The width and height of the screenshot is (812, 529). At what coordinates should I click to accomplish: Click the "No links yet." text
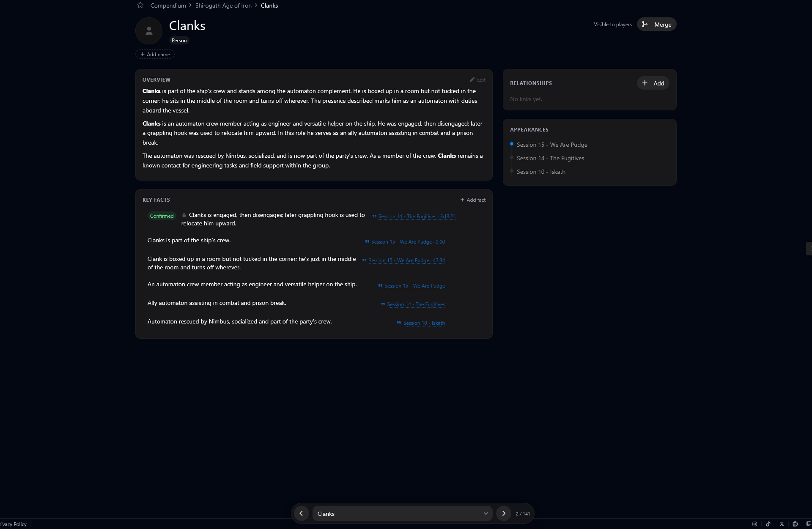[526, 99]
